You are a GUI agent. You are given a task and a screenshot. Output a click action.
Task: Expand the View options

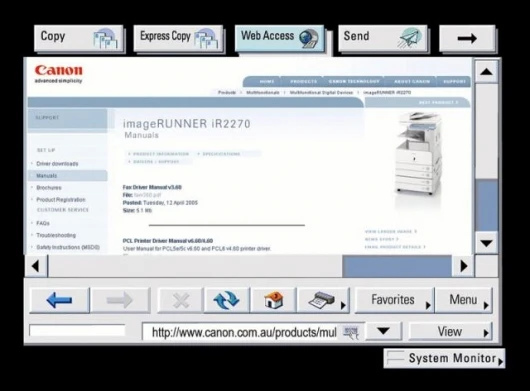[451, 332]
